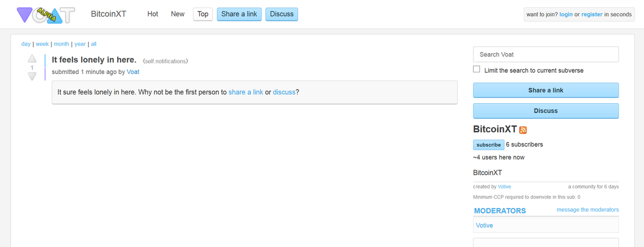Viewport: 644px width, 247px height.
Task: Downvote the 'It feels lonely in here' post
Action: coord(32,77)
